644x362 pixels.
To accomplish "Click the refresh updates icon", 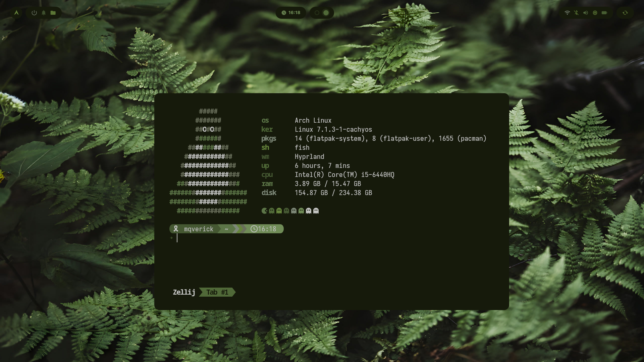I will pyautogui.click(x=625, y=13).
